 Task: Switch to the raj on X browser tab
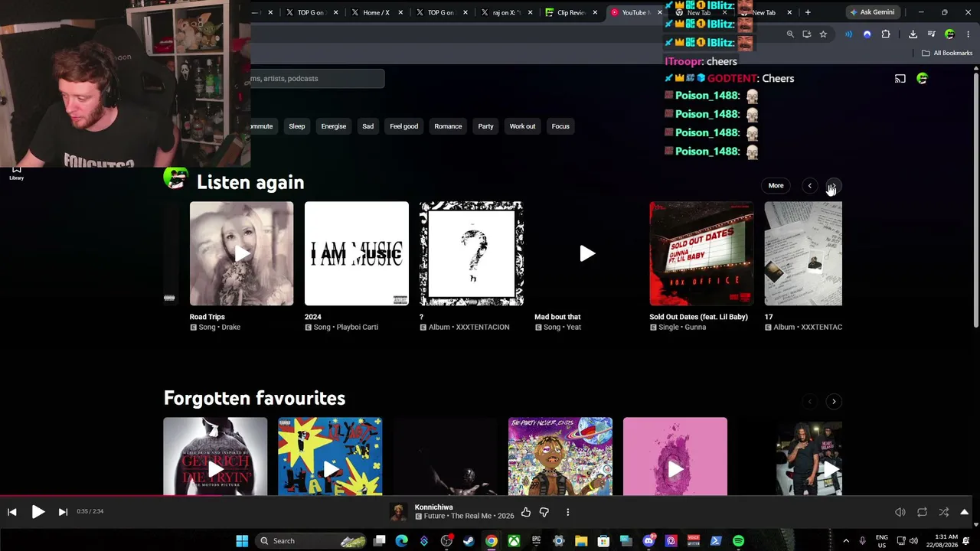[x=506, y=12]
